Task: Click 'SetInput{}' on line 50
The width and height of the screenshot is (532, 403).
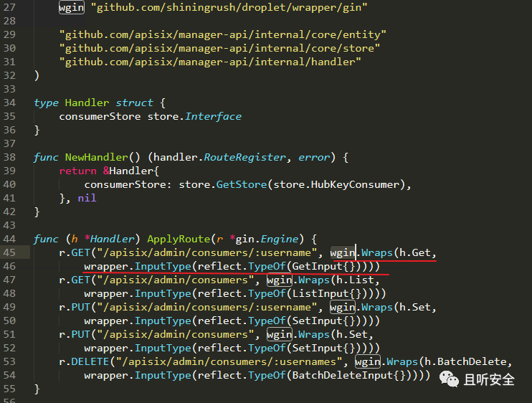Action: click(x=323, y=321)
